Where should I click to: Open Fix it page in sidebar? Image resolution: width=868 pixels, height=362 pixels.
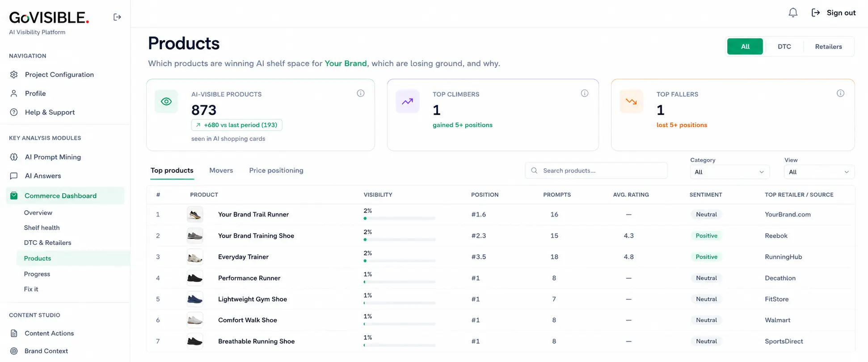[x=31, y=289]
